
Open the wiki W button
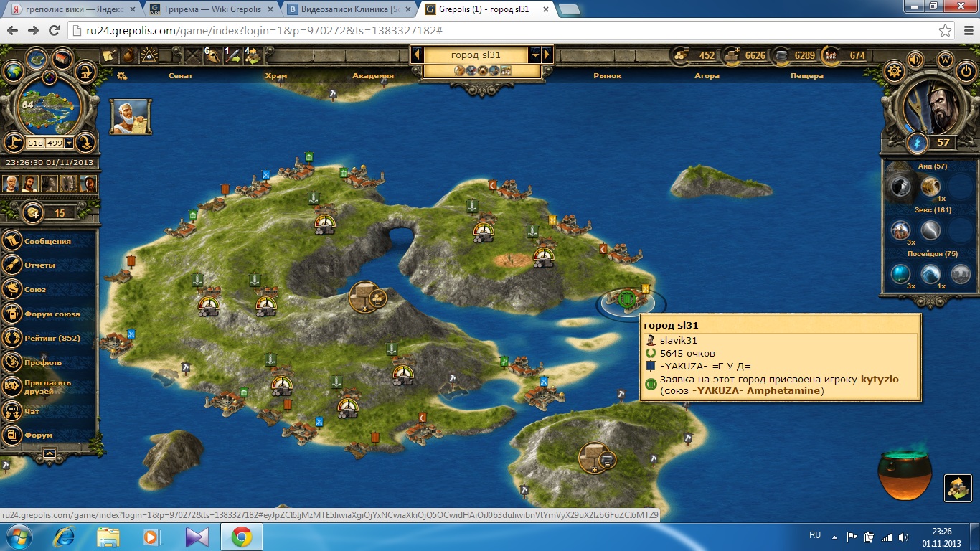(945, 60)
